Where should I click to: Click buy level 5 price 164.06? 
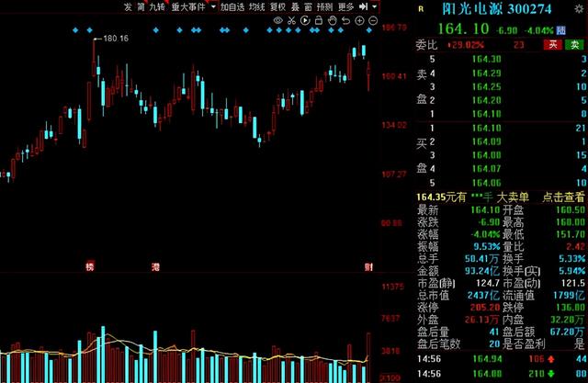click(x=486, y=183)
